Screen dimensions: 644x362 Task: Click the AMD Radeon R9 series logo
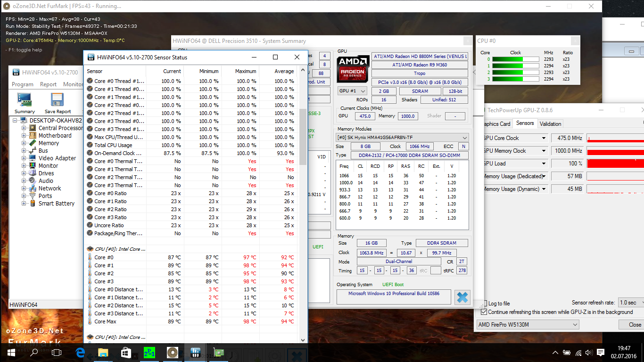click(x=353, y=69)
